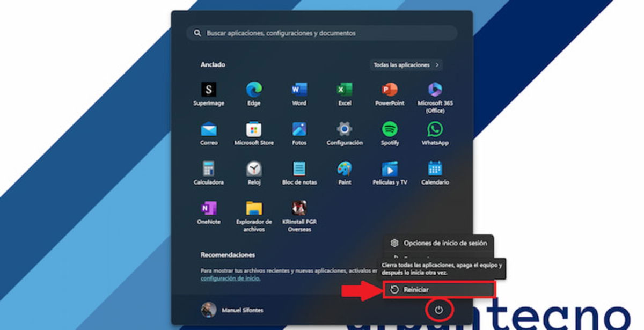The height and width of the screenshot is (330, 644).
Task: Select Opciones de inicio de sesión
Action: (439, 243)
